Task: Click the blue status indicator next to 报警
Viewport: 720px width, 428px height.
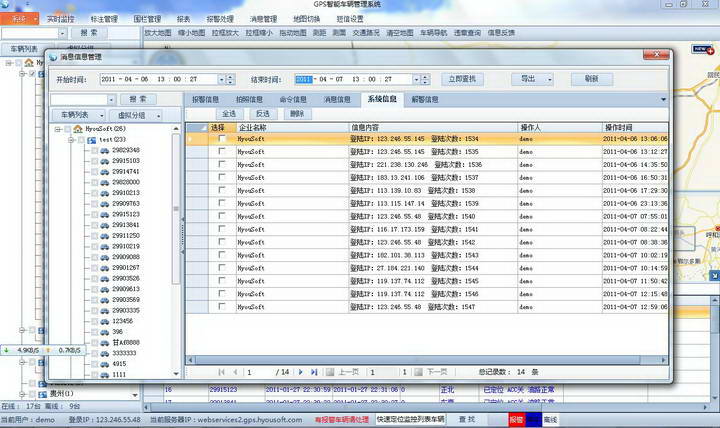Action: tap(534, 420)
